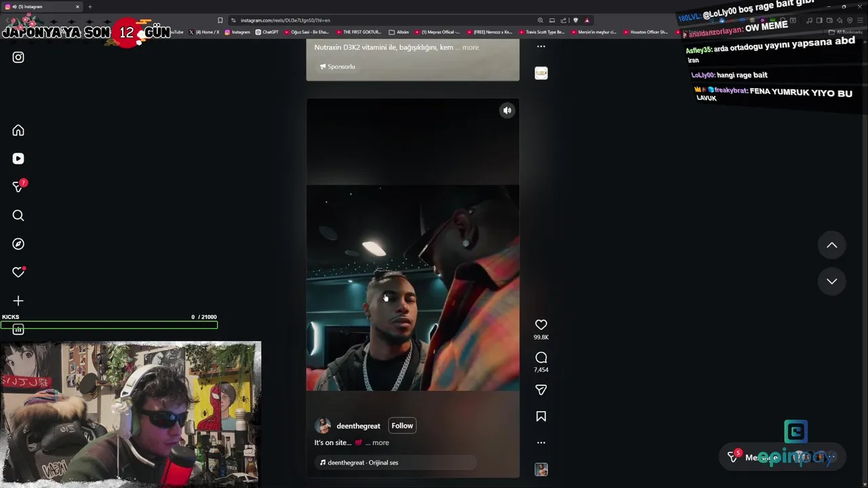Open Oğuz Sasi bookmark

tap(307, 32)
